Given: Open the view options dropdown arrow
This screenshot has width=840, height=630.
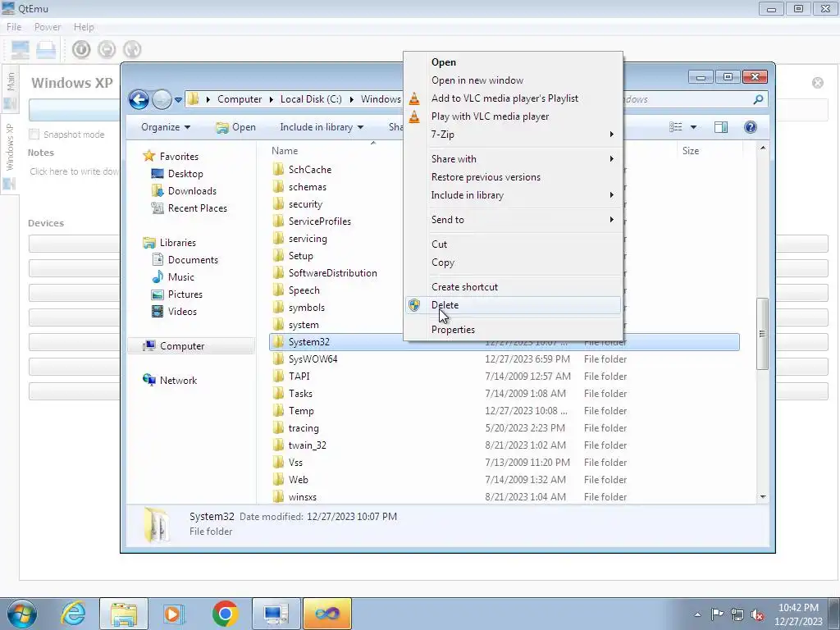Looking at the screenshot, I should 693,127.
